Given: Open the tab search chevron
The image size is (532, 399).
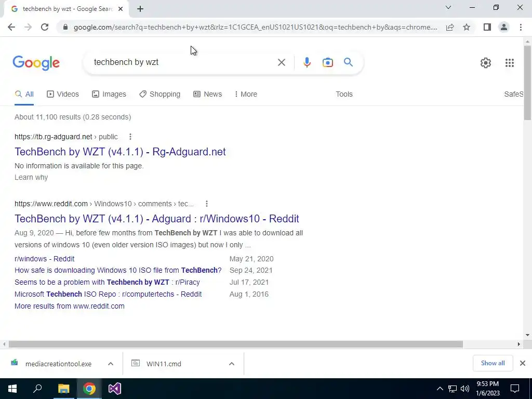Looking at the screenshot, I should [448, 7].
